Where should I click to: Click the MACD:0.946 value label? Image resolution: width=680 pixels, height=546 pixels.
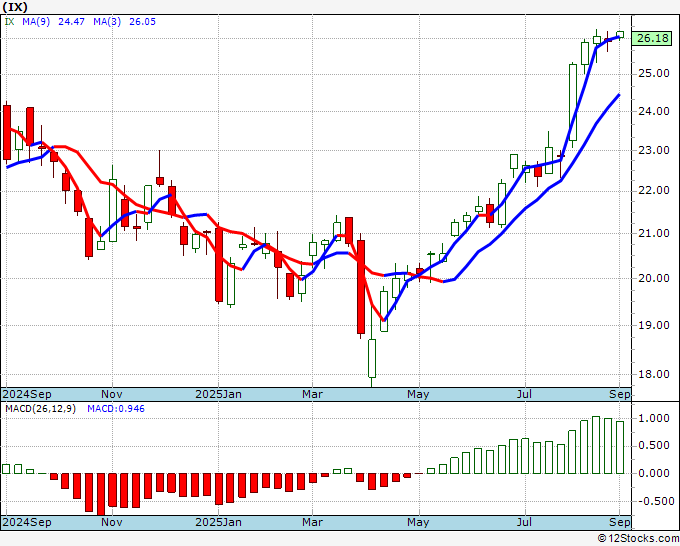[x=116, y=409]
